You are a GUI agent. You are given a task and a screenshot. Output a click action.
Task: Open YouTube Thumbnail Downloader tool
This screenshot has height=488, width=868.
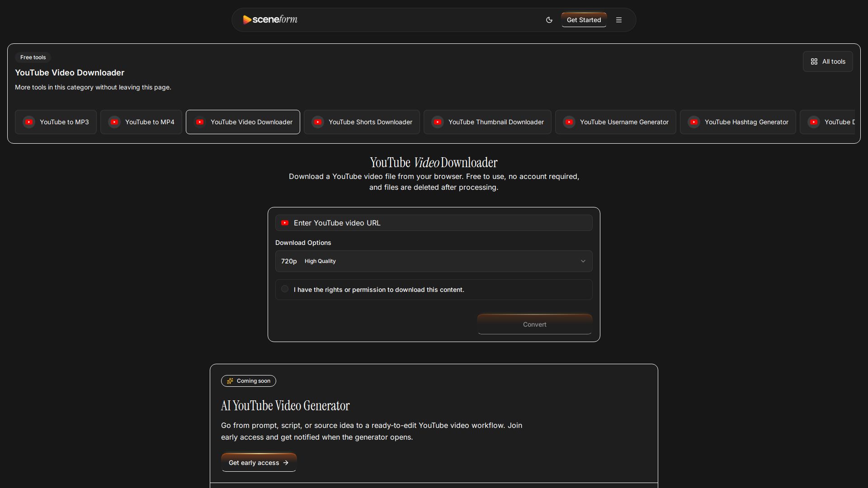tap(487, 122)
